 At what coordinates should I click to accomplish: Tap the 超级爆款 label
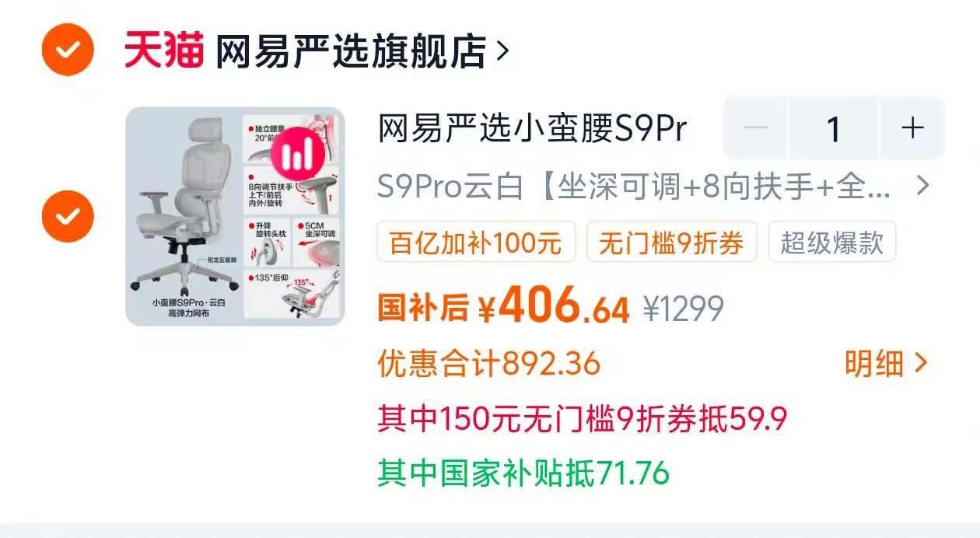click(x=832, y=242)
